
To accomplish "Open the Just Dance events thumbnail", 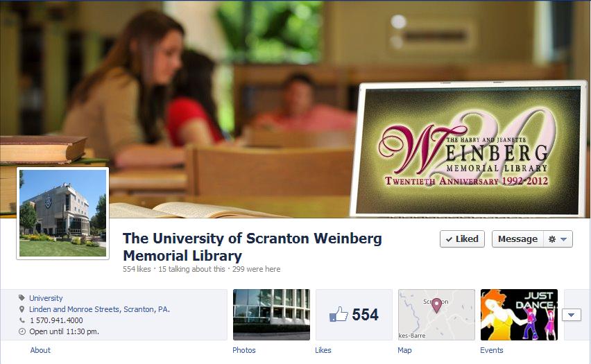I will coord(519,315).
